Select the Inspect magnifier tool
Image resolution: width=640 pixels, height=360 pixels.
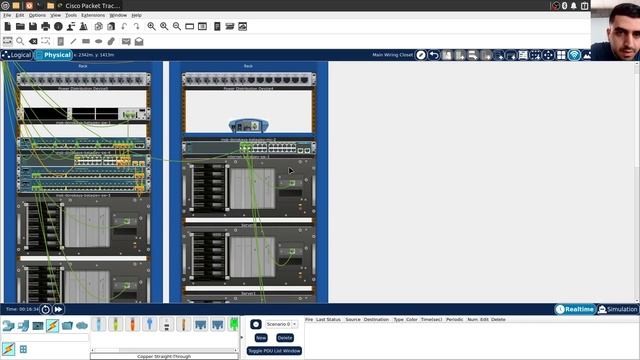point(20,41)
